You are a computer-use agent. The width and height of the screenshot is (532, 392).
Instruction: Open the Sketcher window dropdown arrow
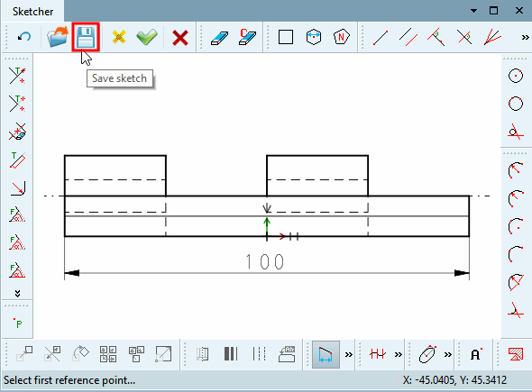(473, 11)
